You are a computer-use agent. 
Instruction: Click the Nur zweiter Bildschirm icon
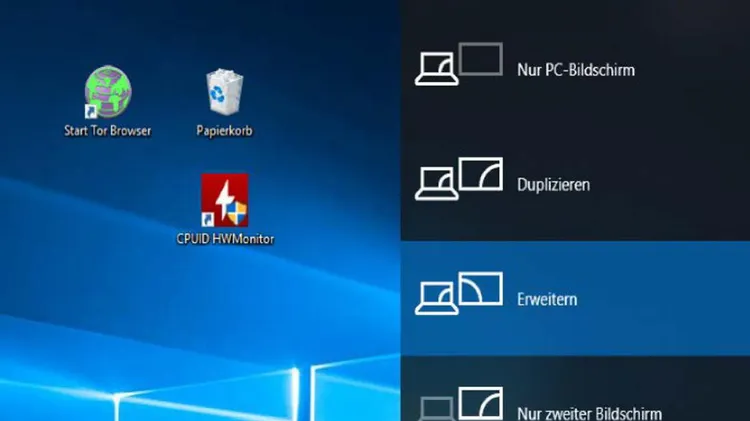[459, 404]
